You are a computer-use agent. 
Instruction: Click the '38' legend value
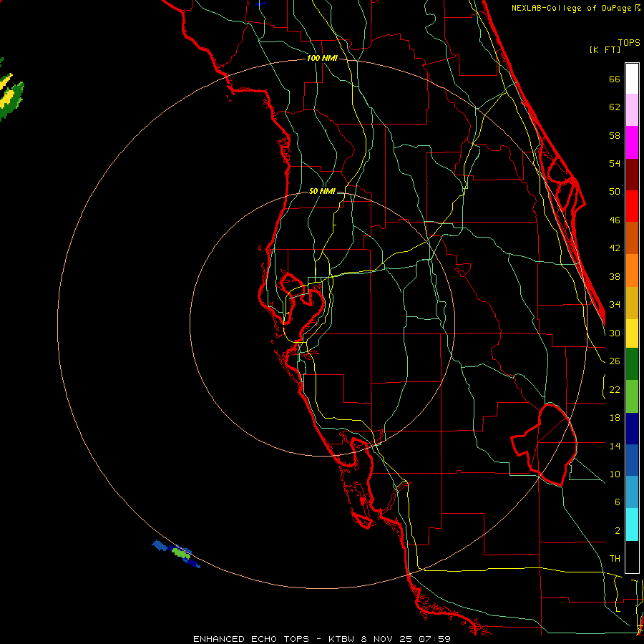point(615,277)
